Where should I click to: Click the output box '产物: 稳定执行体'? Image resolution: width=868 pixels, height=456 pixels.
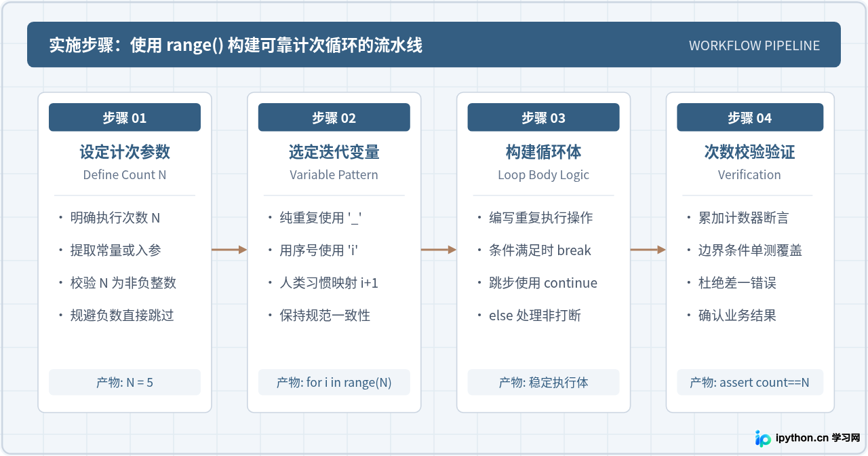click(x=543, y=382)
